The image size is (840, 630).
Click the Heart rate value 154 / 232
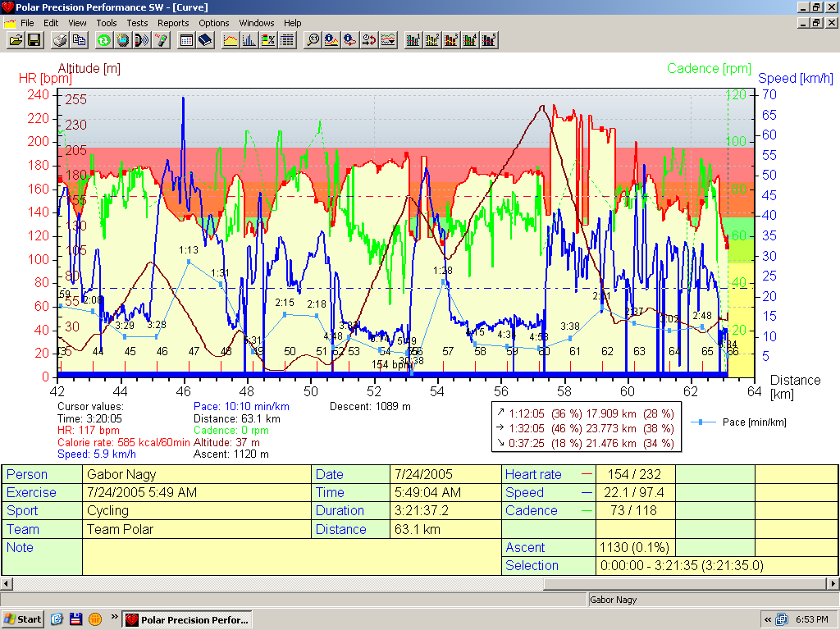(634, 475)
